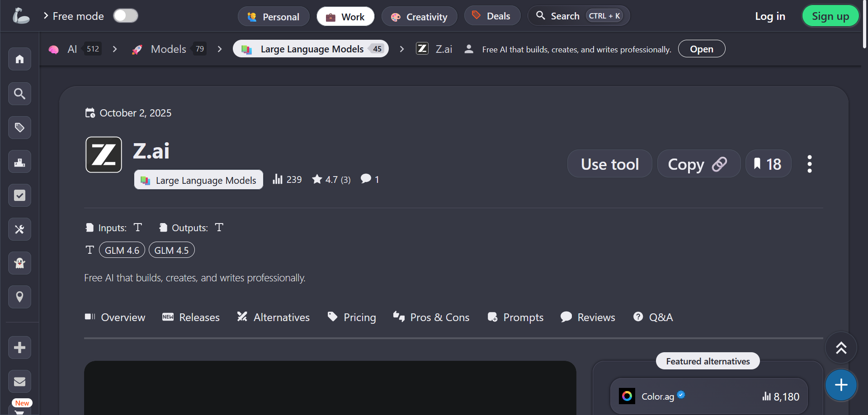Click the green Sign up button
This screenshot has width=868, height=415.
point(830,16)
